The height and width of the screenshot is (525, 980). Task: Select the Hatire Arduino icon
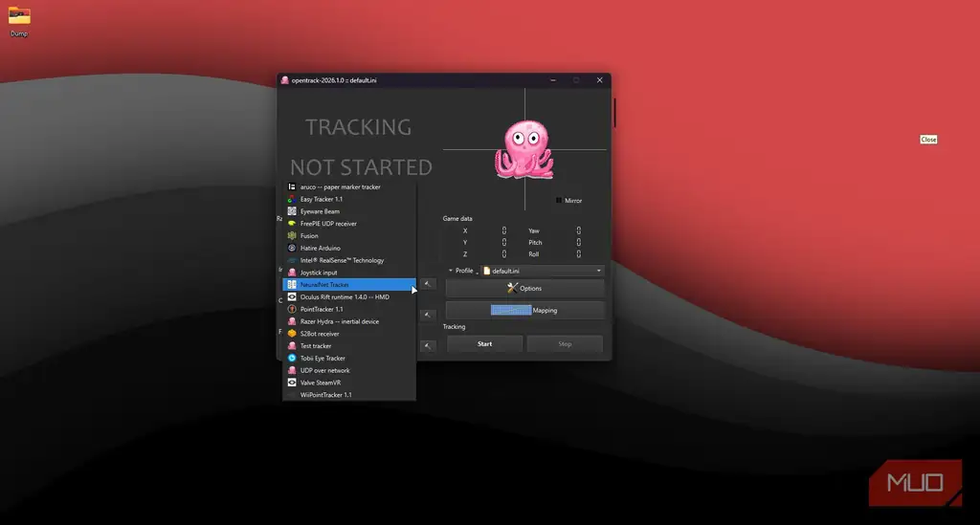tap(292, 248)
